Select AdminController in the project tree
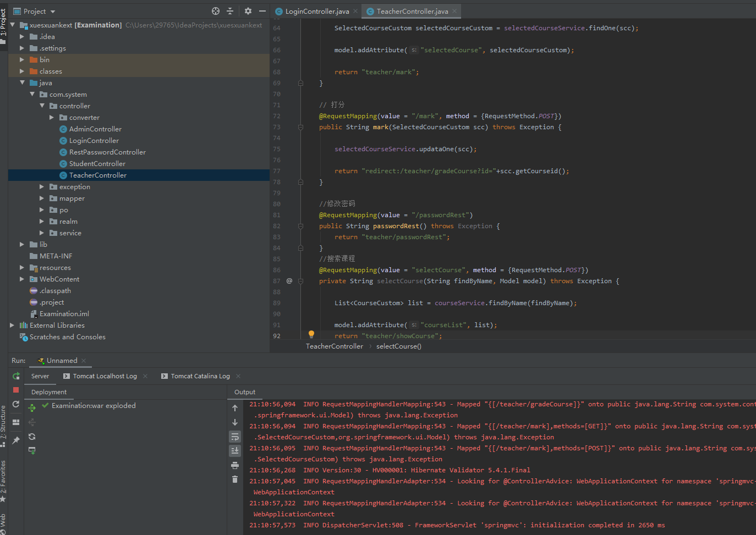756x535 pixels. coord(95,129)
